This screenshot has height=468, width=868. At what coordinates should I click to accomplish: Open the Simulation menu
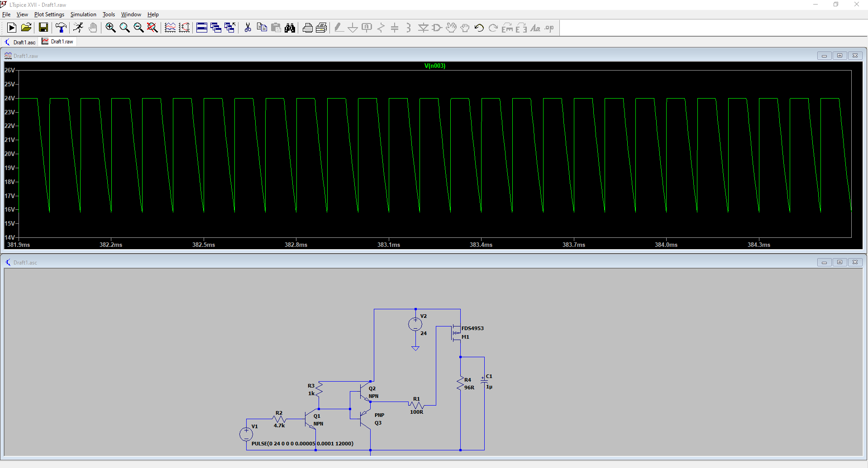tap(83, 14)
